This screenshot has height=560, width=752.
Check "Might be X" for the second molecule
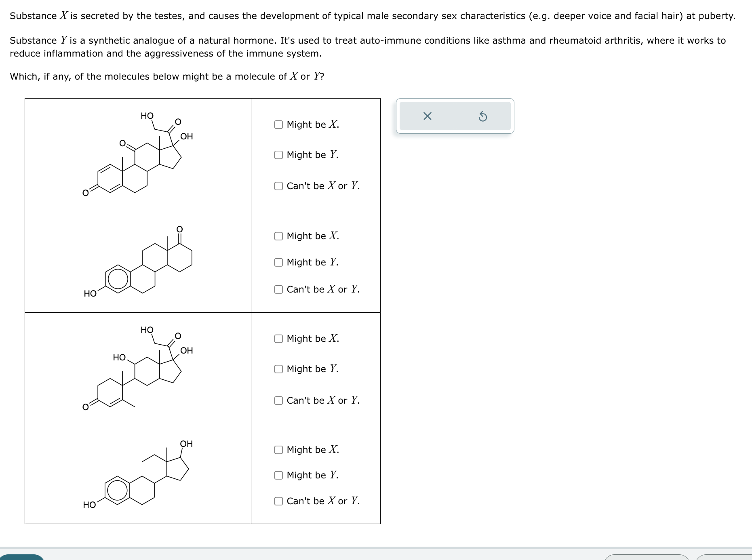pos(278,236)
